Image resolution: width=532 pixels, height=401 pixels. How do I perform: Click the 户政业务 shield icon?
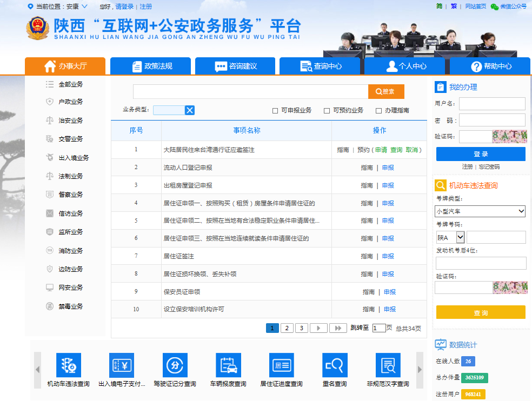[x=50, y=102]
